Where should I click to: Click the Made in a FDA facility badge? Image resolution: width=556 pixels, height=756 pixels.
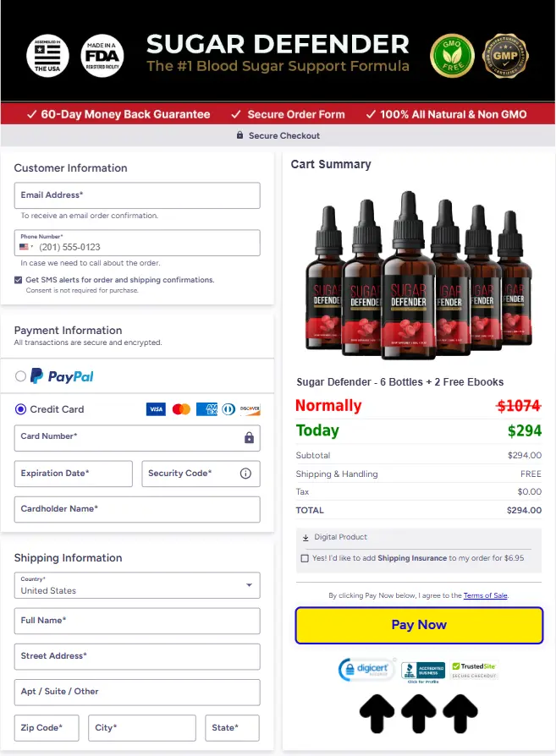click(x=102, y=56)
